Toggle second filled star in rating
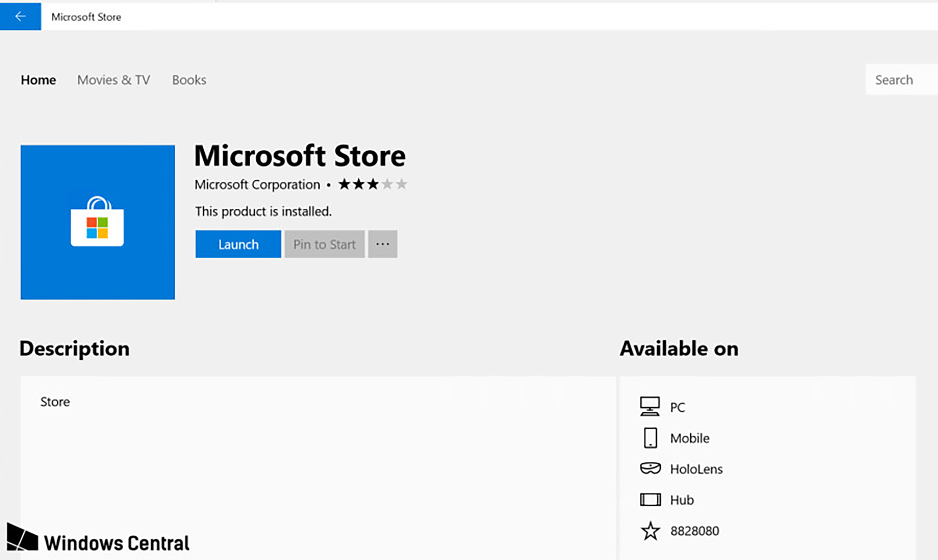The image size is (938, 560). pos(359,184)
